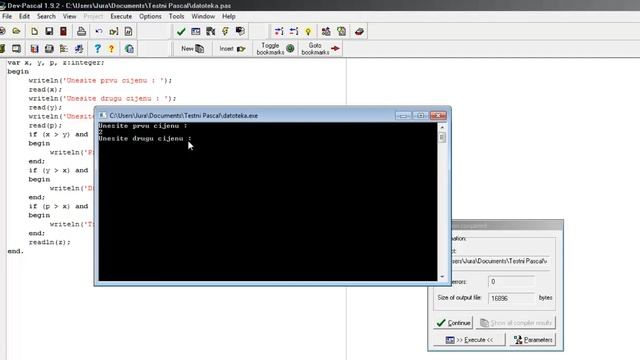
Task: Click the console scrollbar down arrow
Action: (x=442, y=277)
